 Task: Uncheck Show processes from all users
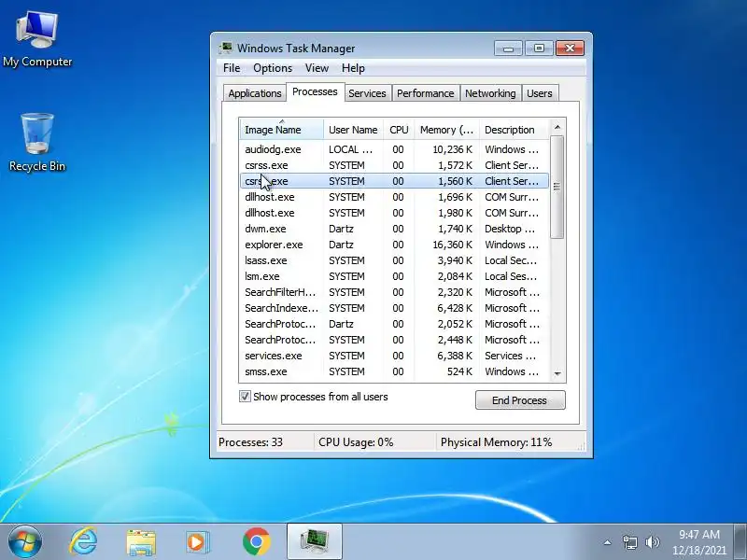pos(245,396)
